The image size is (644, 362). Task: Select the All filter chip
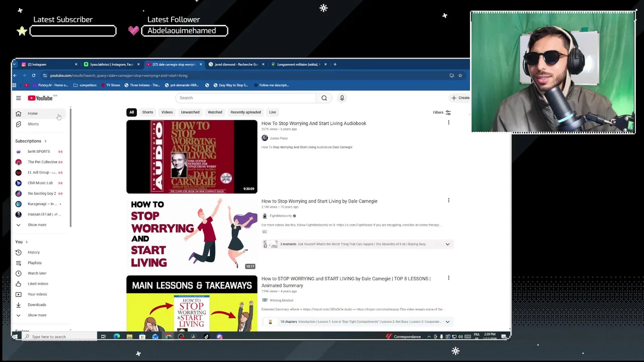pos(131,112)
